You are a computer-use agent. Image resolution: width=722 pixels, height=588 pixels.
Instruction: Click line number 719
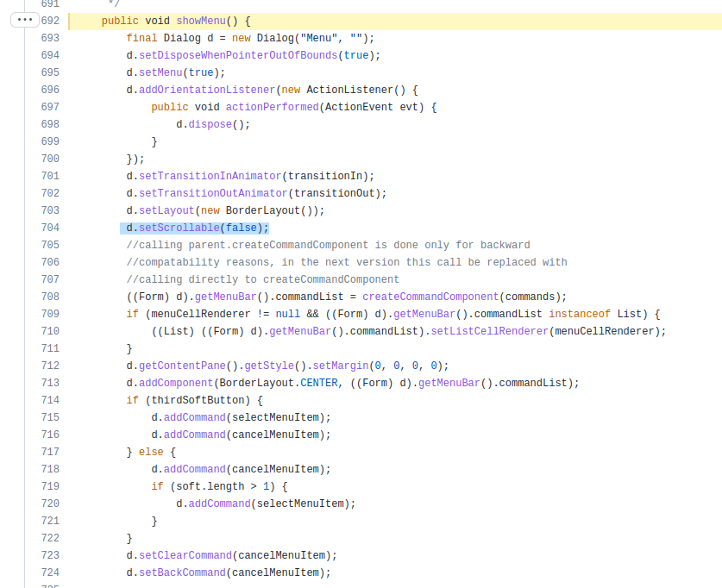[x=50, y=486]
